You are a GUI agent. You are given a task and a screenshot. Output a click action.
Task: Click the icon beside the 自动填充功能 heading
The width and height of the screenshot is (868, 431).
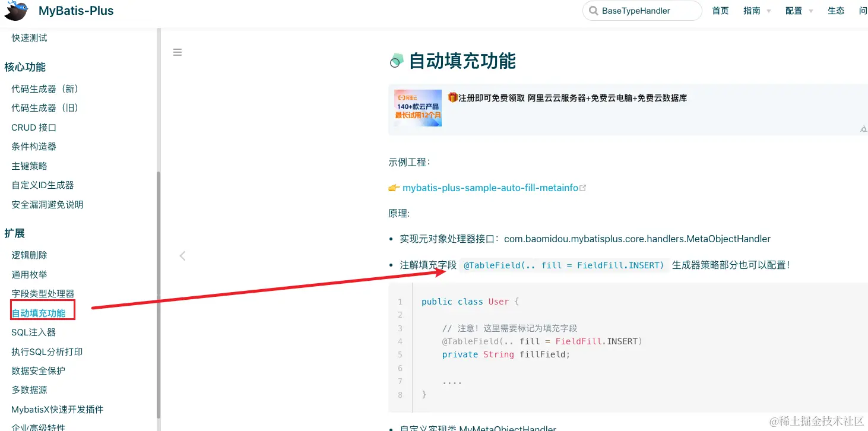(x=397, y=61)
